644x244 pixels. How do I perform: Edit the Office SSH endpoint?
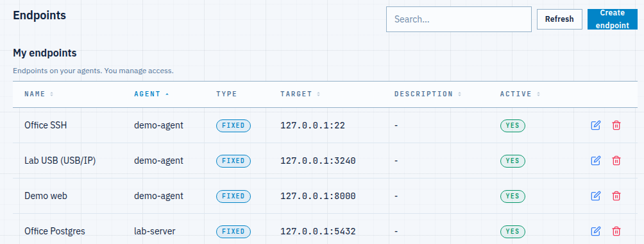(x=595, y=125)
